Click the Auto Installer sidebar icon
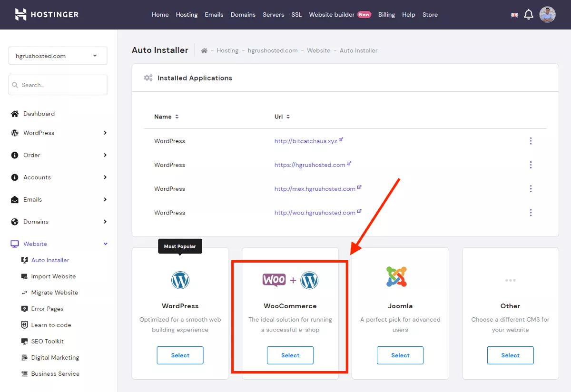Viewport: 571px width, 392px height. click(25, 260)
